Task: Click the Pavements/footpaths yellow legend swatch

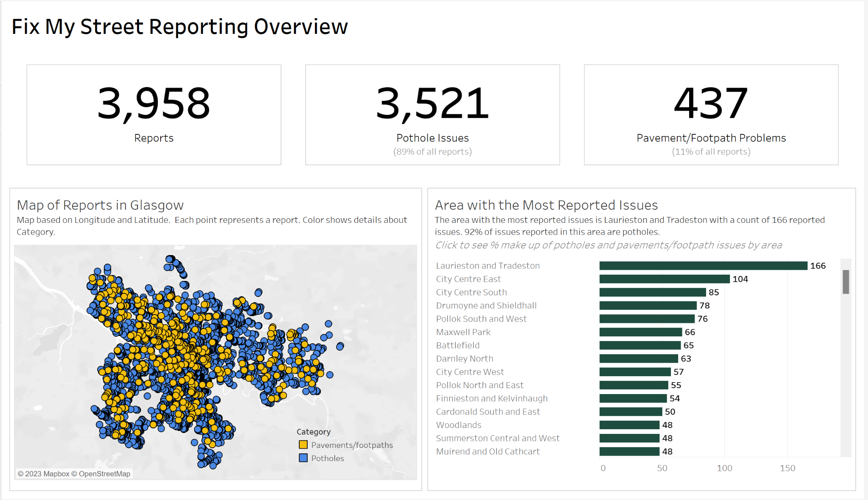Action: (x=303, y=444)
